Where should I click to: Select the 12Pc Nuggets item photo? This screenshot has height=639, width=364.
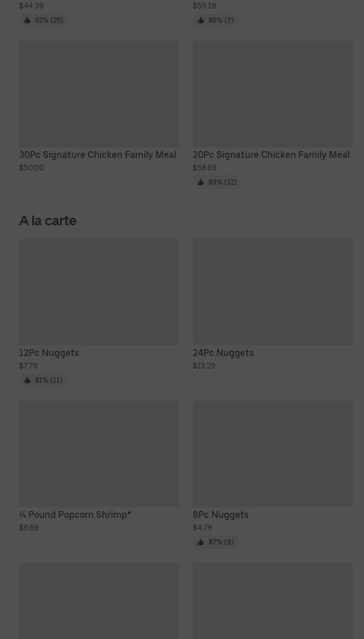(x=99, y=292)
